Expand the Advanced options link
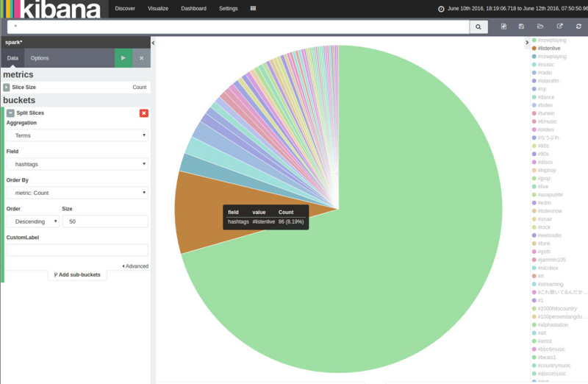588x384 pixels. [135, 266]
